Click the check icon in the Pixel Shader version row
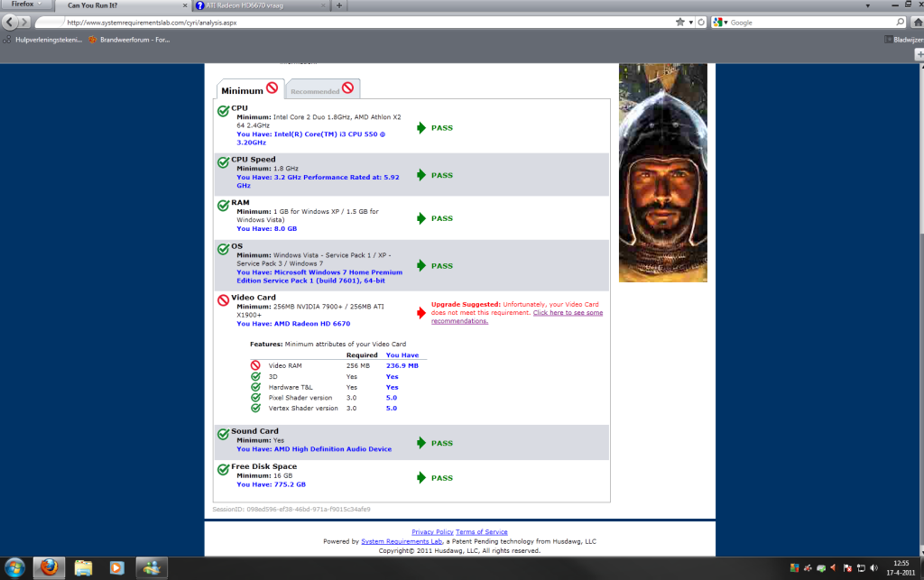 (255, 398)
